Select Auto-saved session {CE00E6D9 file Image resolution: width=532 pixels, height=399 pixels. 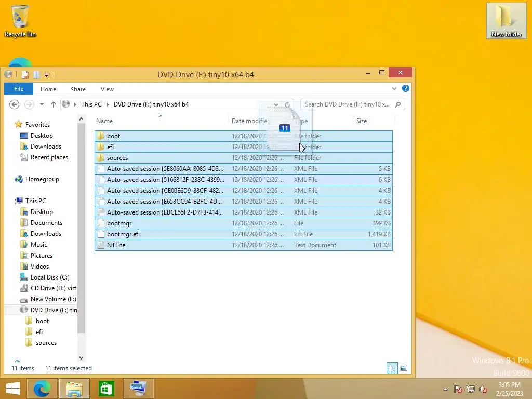(243, 190)
